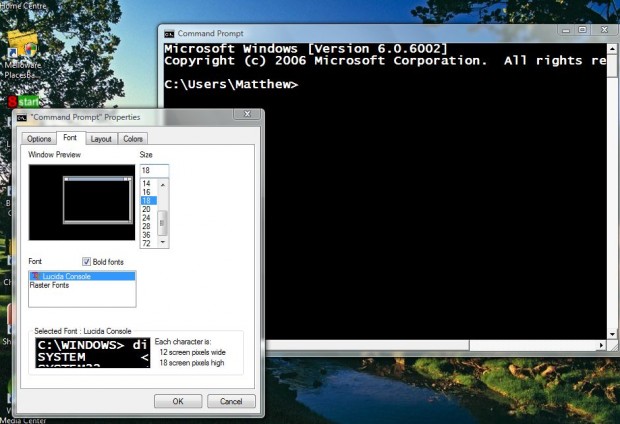Minimize the Command Prompt window
This screenshot has width=620, height=424.
[x=566, y=30]
